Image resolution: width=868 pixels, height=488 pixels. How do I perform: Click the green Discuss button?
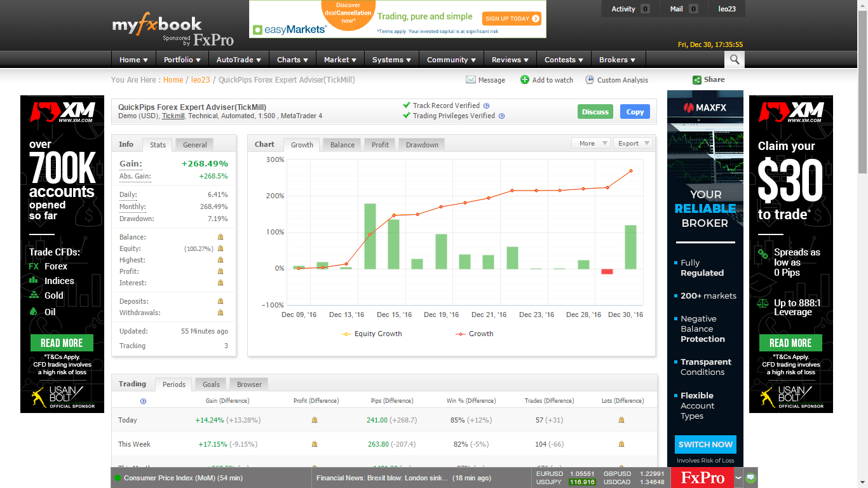coord(595,112)
